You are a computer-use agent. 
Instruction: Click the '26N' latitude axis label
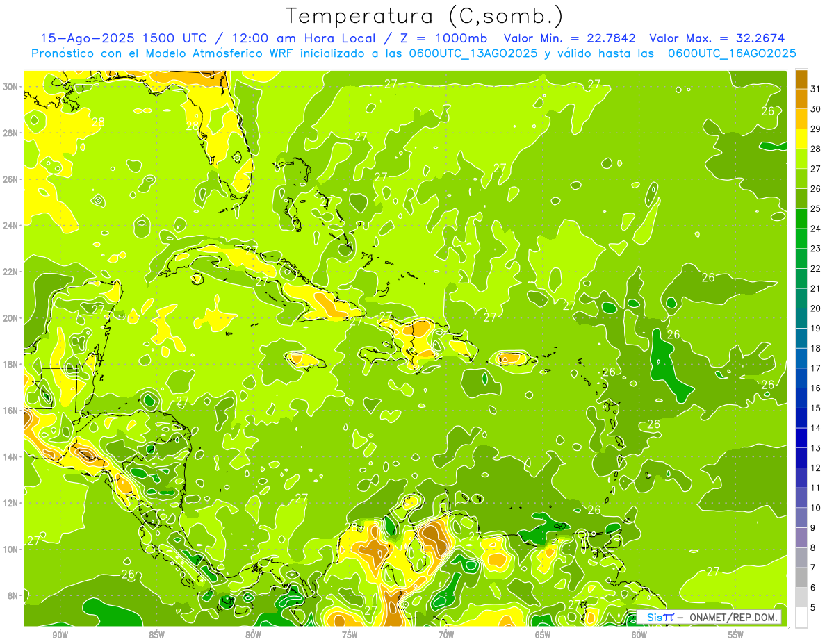coord(12,179)
